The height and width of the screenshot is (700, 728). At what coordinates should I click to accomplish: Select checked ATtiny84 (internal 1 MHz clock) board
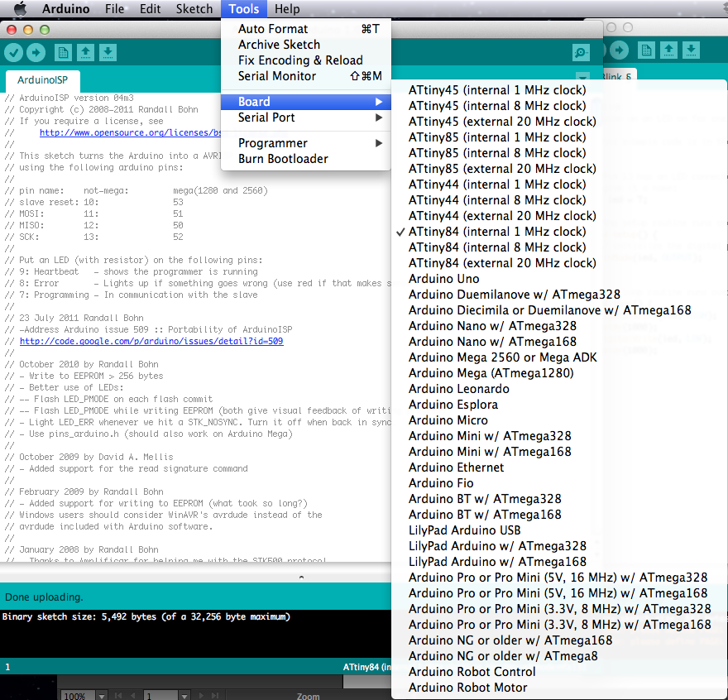[559, 232]
